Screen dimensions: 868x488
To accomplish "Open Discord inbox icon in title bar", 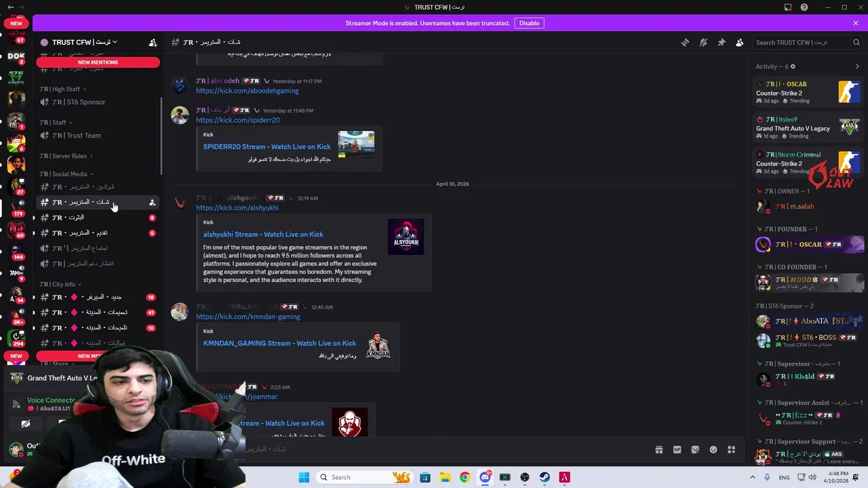I will coord(788,7).
